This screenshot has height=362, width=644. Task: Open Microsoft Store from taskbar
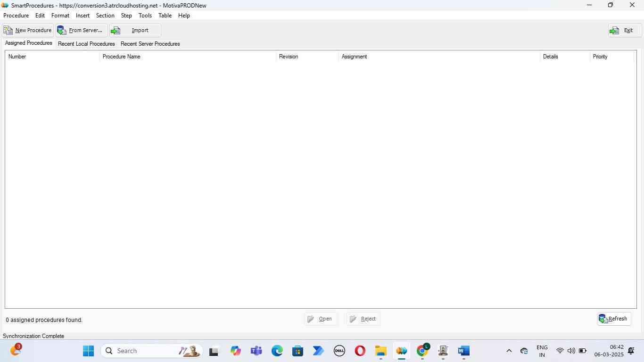(297, 351)
